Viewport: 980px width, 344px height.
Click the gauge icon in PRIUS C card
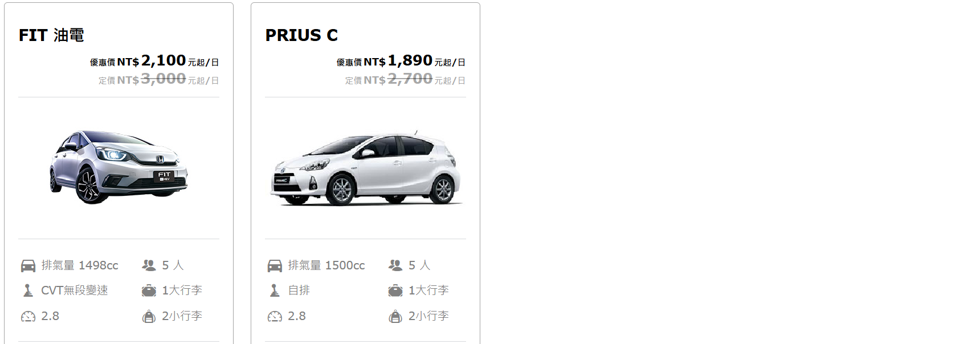275,316
